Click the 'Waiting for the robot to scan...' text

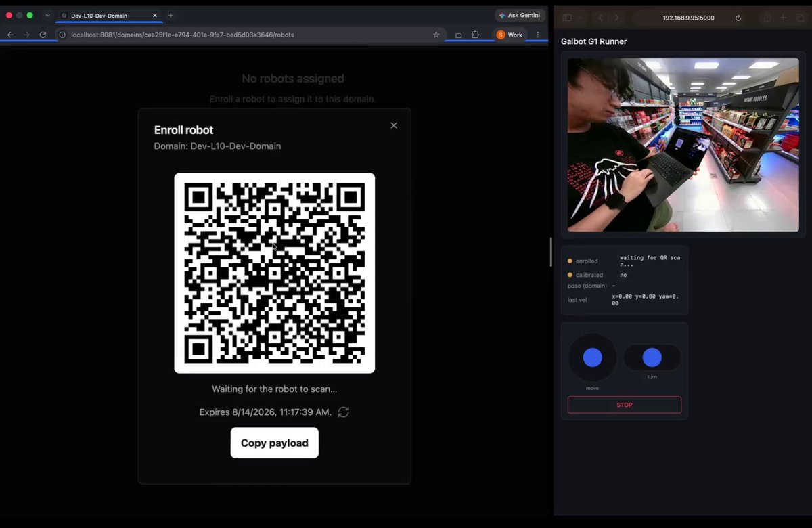point(275,389)
